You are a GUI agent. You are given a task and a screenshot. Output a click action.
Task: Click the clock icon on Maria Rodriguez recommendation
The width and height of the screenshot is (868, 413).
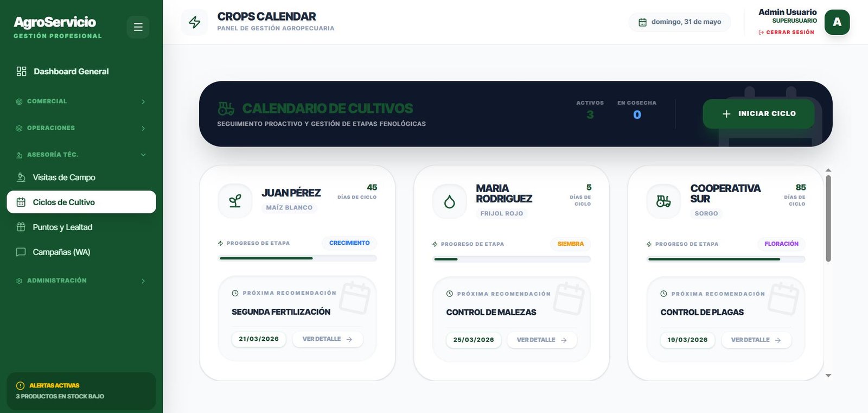[449, 294]
